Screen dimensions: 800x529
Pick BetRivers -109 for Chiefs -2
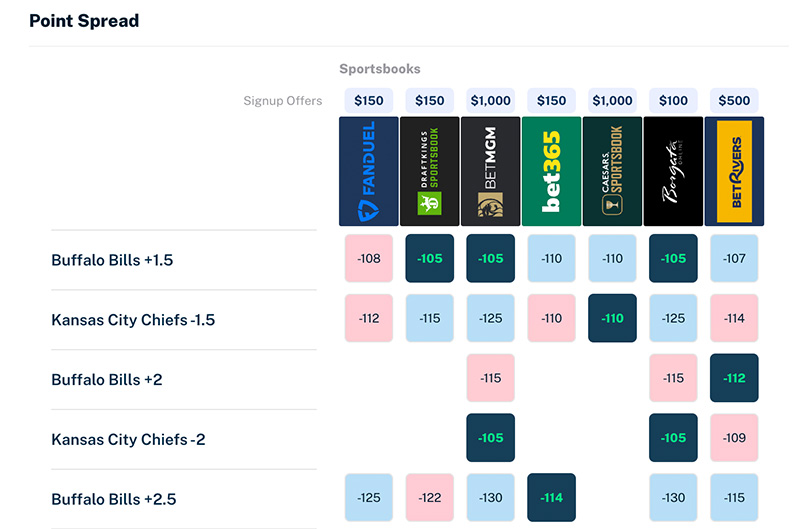pyautogui.click(x=734, y=438)
